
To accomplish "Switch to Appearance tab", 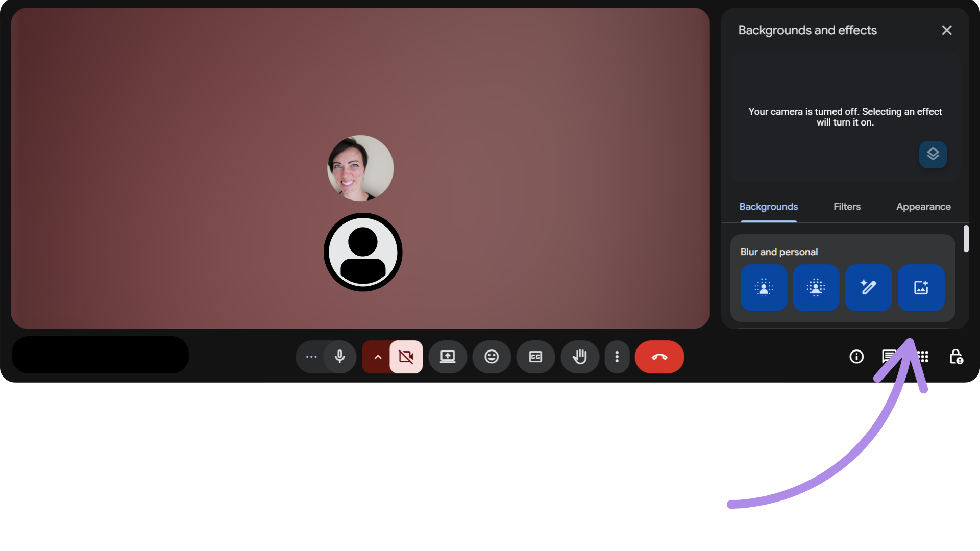I will 923,207.
